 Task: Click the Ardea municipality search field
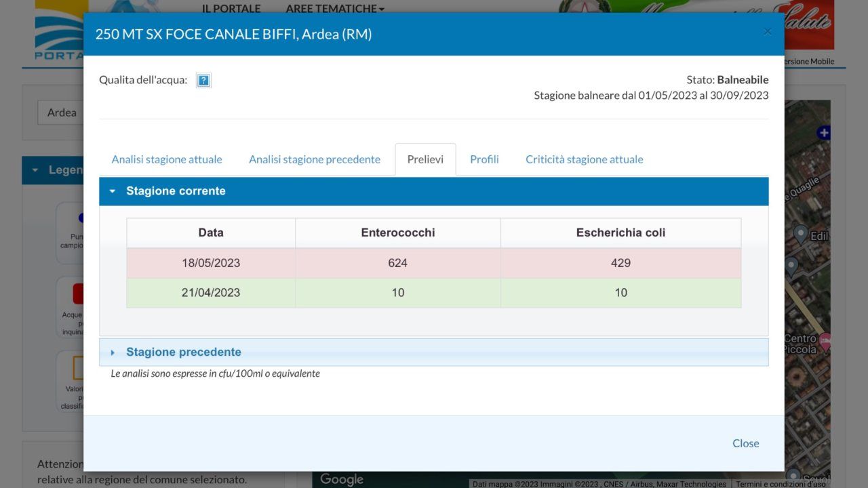tap(61, 113)
